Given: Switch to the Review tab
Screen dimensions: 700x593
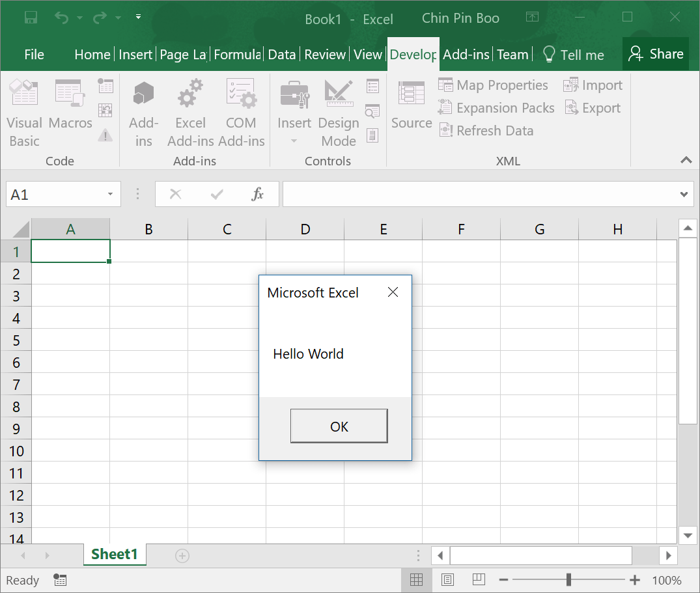Looking at the screenshot, I should (x=325, y=55).
